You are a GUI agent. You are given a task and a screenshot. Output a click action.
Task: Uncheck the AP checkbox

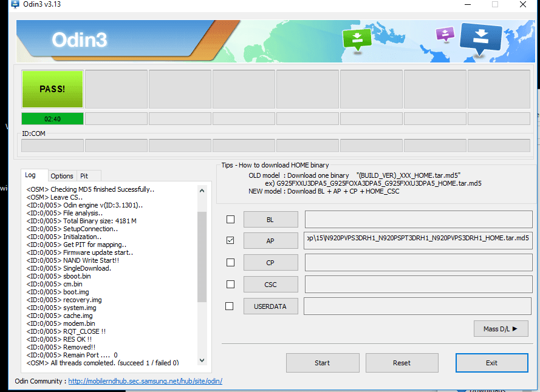230,240
